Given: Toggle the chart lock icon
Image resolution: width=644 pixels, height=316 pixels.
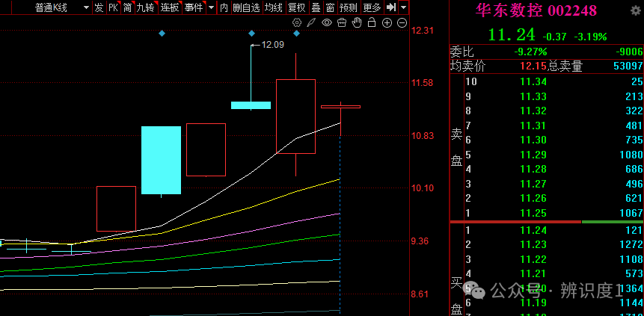Looking at the screenshot, I should (372, 22).
